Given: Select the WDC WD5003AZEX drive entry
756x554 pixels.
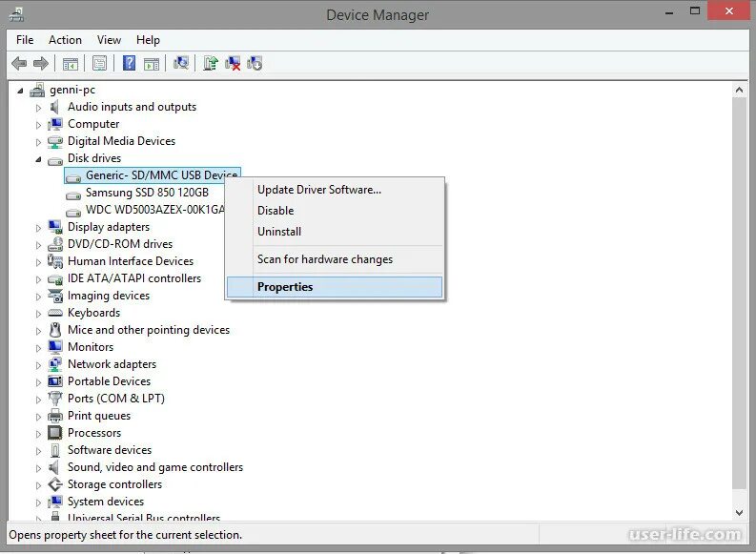Looking at the screenshot, I should [x=154, y=210].
